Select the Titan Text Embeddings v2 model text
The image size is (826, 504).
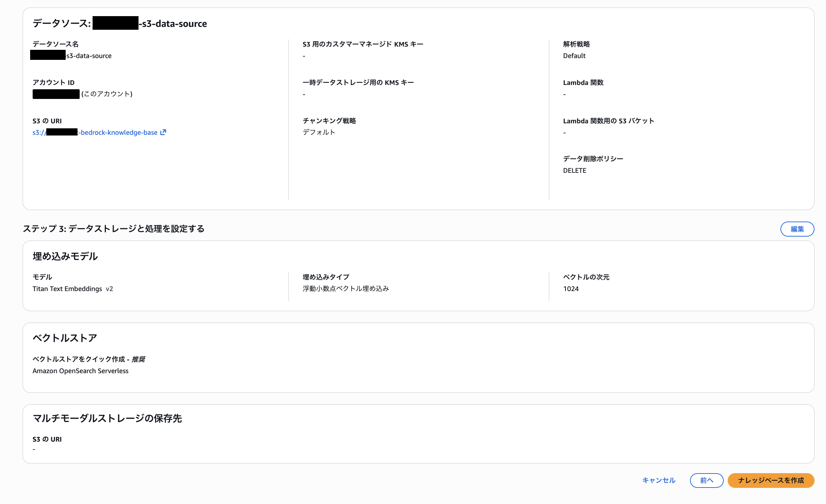(x=72, y=289)
